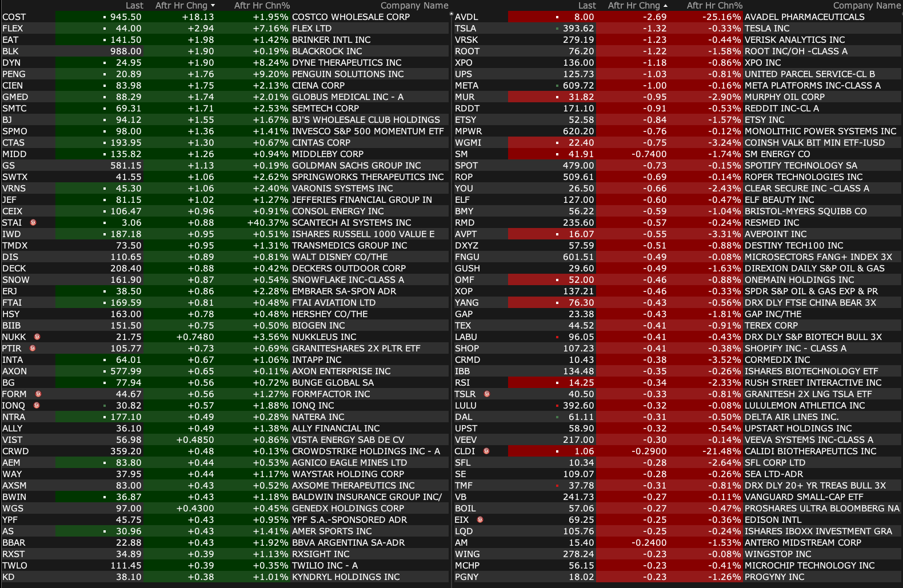This screenshot has height=588, width=903.
Task: Click ascending sort arrow on right Aftr Hr Chng
Action: (666, 6)
